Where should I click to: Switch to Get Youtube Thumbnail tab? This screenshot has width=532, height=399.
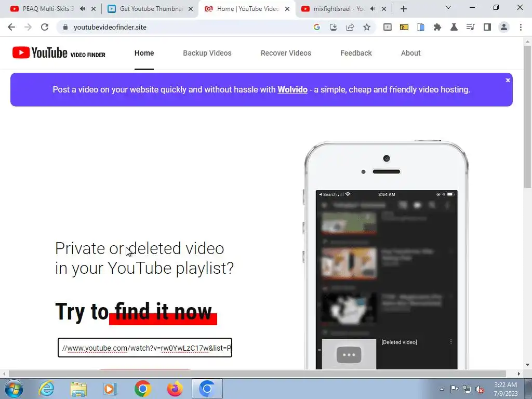[x=151, y=9]
